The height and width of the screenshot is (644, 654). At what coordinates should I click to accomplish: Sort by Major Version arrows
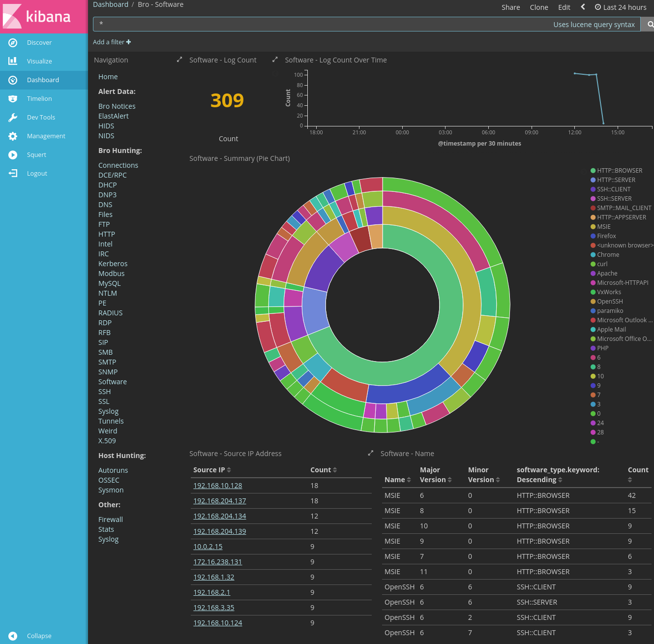pyautogui.click(x=450, y=480)
